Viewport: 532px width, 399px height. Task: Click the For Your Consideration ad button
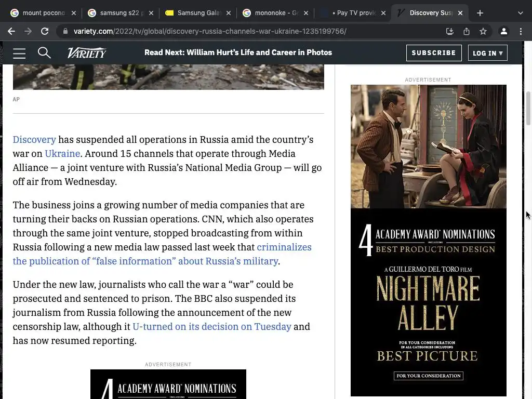pos(428,376)
